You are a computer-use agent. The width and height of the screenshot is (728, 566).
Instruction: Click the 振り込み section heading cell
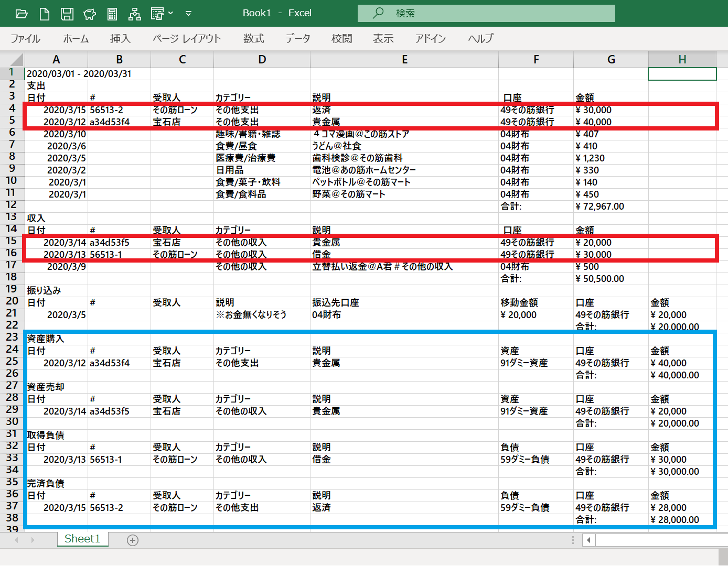click(x=56, y=291)
